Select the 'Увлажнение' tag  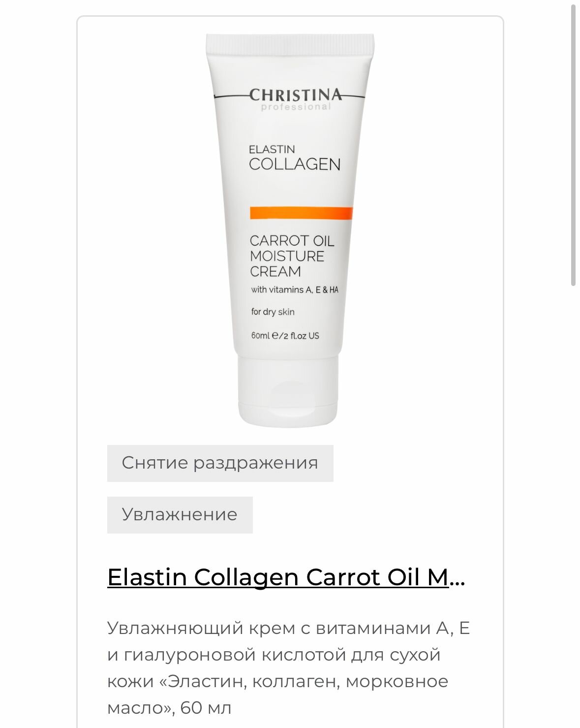click(180, 515)
